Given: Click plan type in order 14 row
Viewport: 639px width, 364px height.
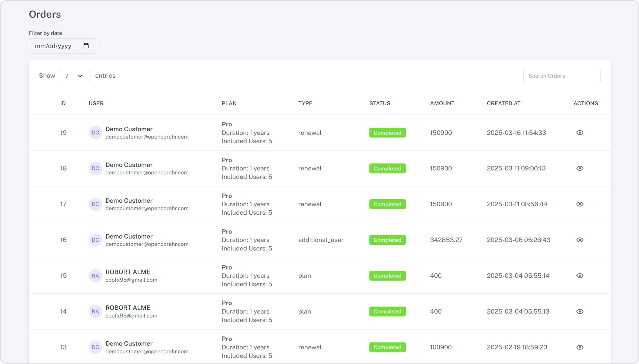Looking at the screenshot, I should coord(305,311).
